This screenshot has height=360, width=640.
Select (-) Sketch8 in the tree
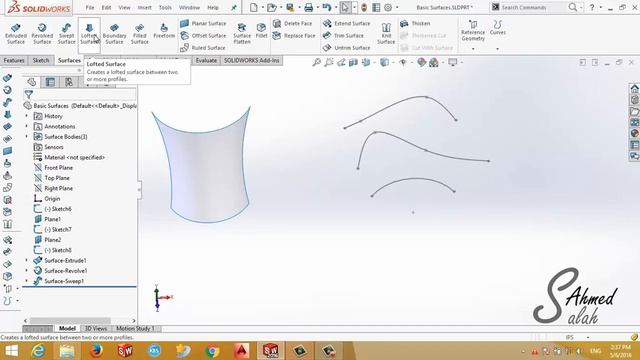pos(53,250)
